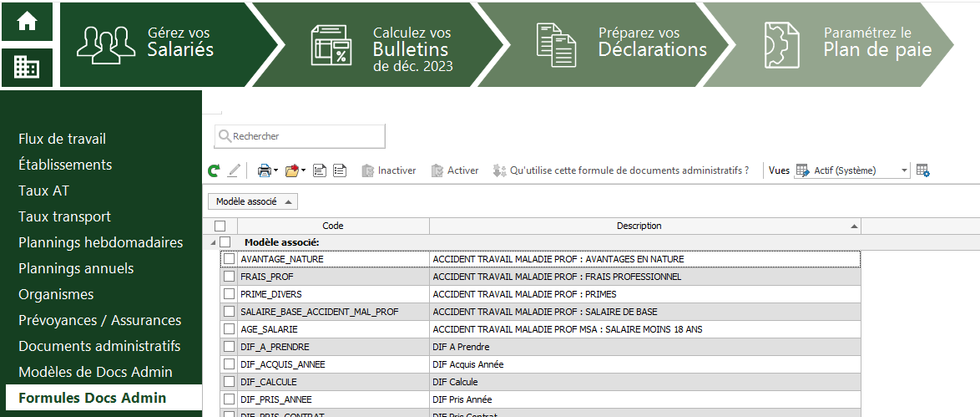980x417 pixels.
Task: Select the DIF_PRIS_ANNEE code cell
Action: pos(333,399)
